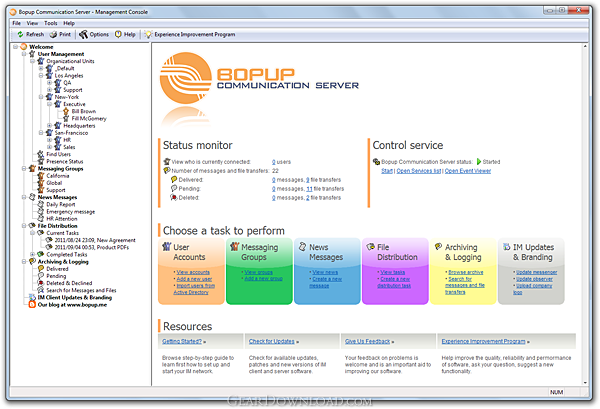Viewport: 600px width, 409px height.
Task: Click the Messaging Groups card icon
Action: point(234,247)
